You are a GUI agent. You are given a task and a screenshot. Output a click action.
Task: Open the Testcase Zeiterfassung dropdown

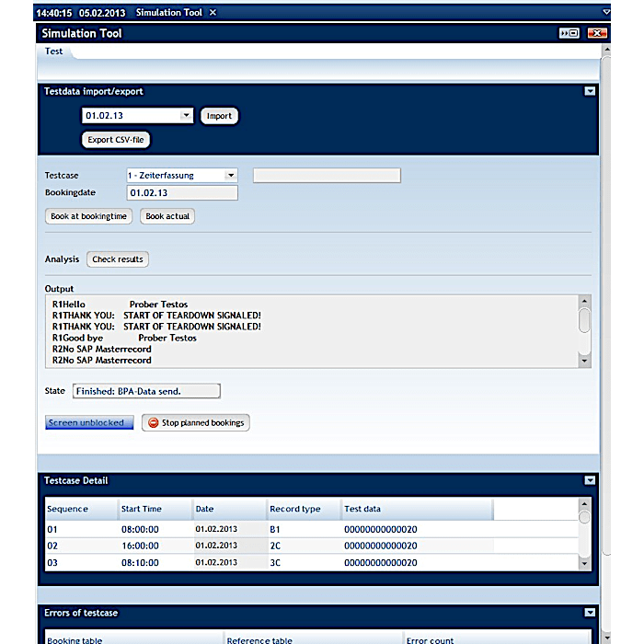(x=231, y=176)
